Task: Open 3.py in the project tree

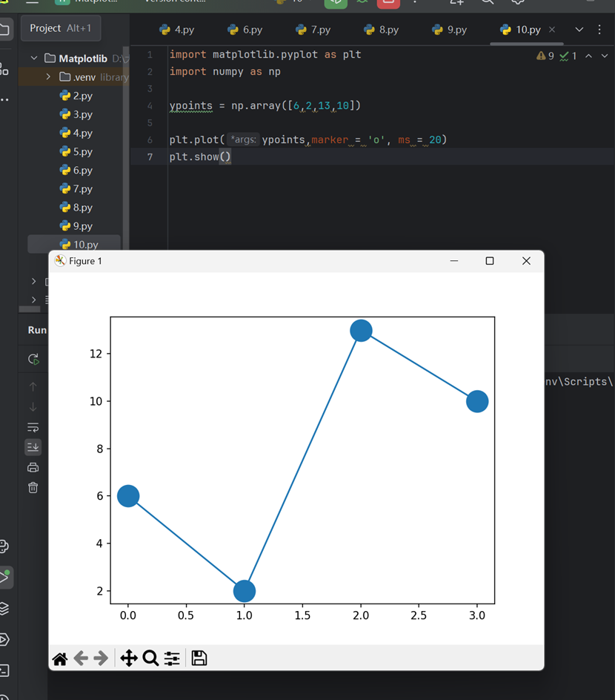Action: click(76, 114)
